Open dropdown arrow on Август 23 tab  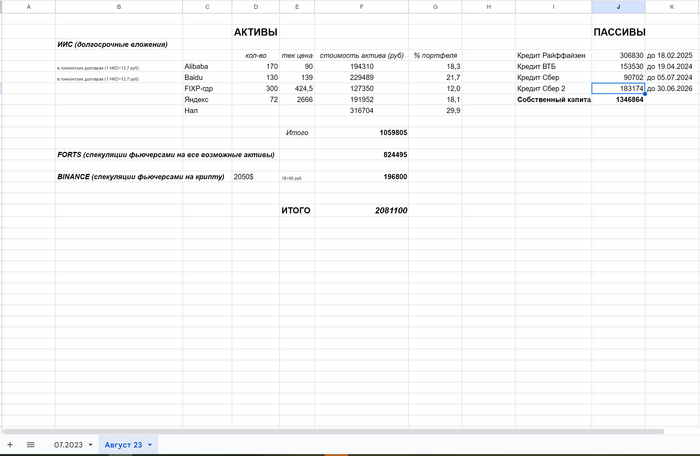pyautogui.click(x=150, y=445)
